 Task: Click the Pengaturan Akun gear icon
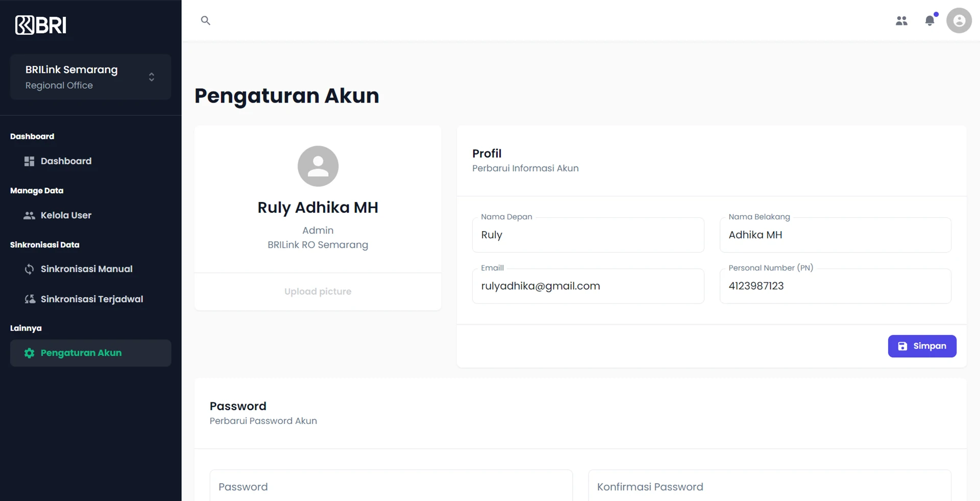tap(29, 353)
